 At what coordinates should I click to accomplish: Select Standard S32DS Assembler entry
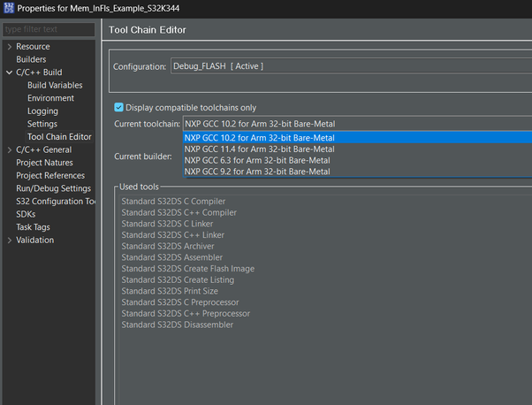pos(172,257)
